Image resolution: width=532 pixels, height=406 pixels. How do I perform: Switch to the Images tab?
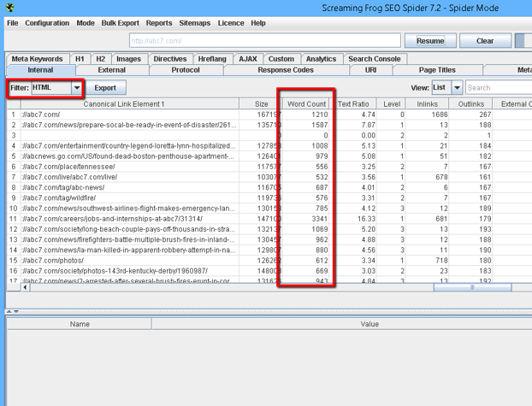pyautogui.click(x=128, y=59)
